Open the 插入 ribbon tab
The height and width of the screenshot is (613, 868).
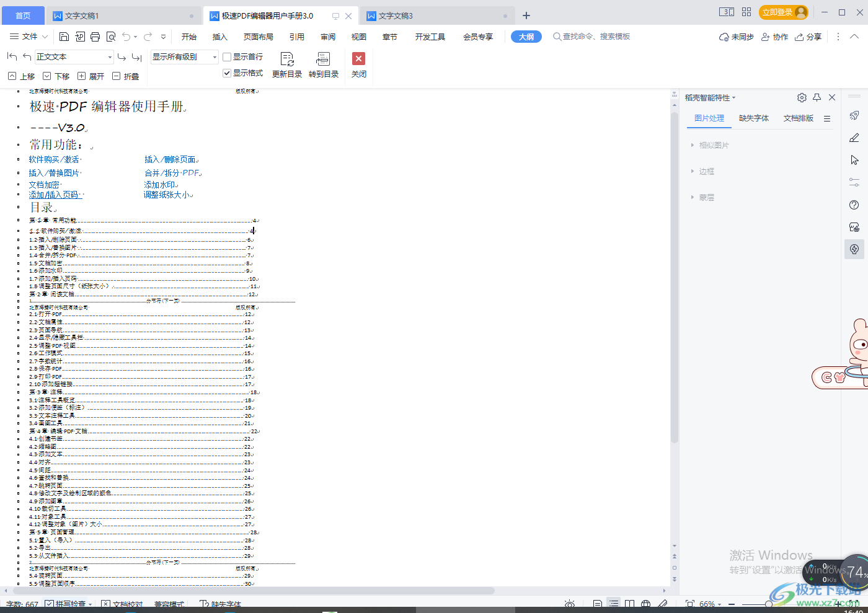220,37
